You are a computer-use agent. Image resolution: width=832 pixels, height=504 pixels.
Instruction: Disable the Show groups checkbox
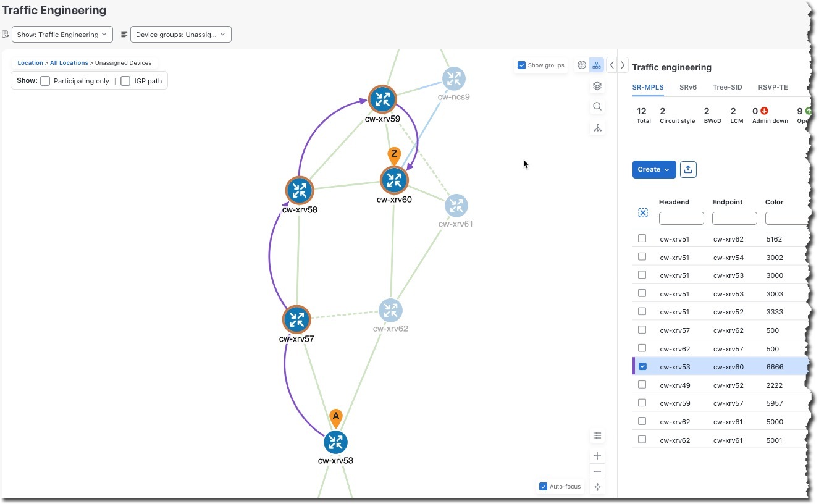(x=522, y=65)
